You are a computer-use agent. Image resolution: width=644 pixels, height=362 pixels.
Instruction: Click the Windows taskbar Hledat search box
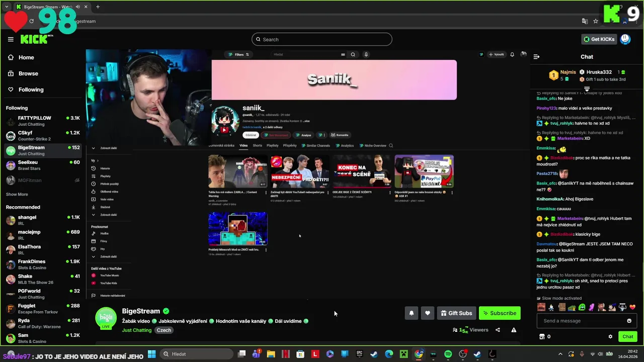197,354
